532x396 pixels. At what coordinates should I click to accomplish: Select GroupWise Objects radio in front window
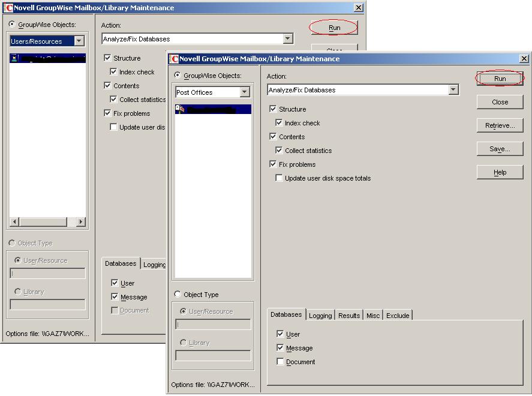(x=178, y=75)
